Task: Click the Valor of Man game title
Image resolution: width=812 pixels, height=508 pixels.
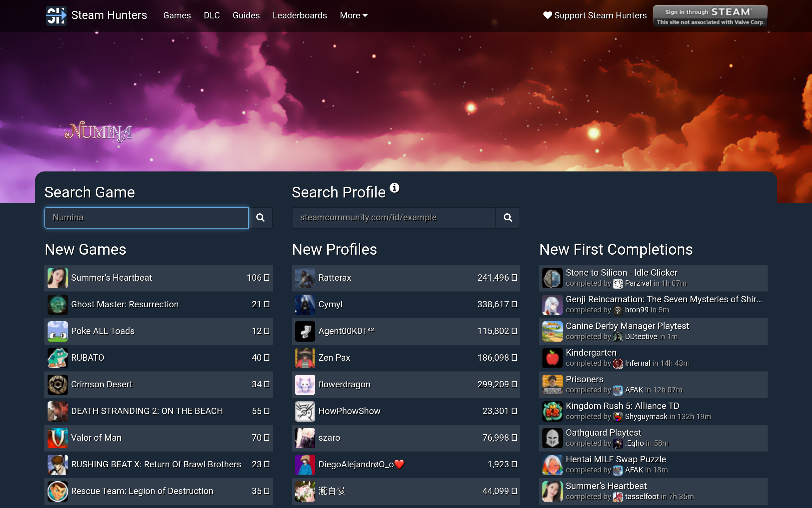Action: pyautogui.click(x=96, y=438)
